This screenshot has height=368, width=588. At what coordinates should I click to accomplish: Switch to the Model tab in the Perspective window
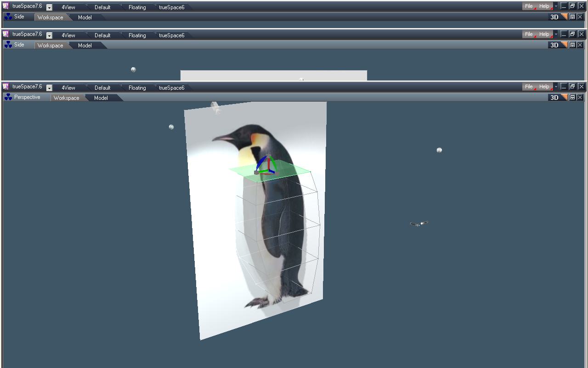(x=101, y=98)
